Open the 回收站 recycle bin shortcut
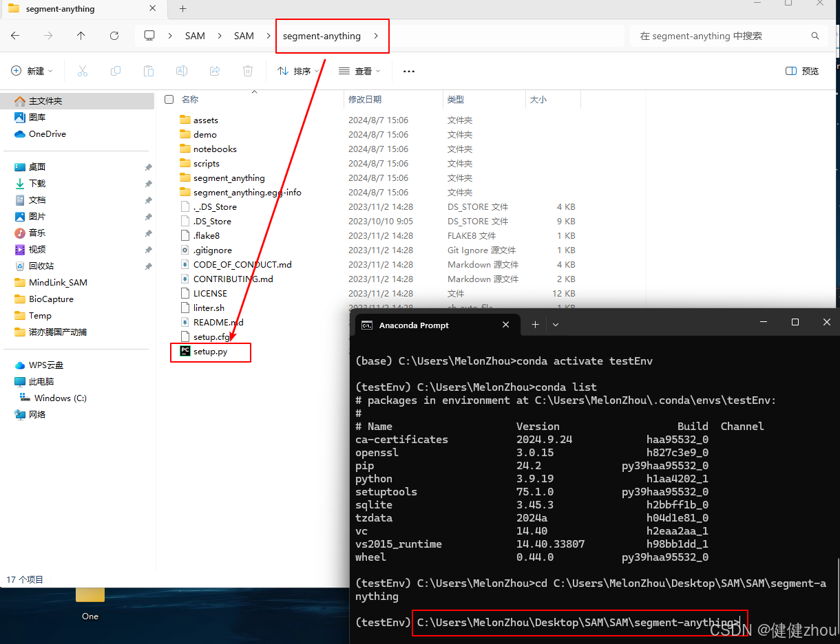 41,266
